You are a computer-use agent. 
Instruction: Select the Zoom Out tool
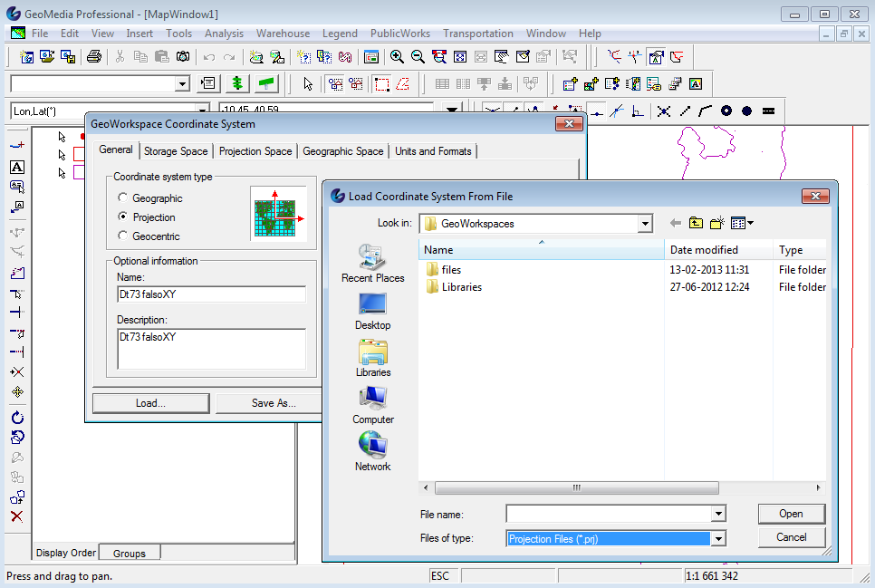tap(418, 56)
